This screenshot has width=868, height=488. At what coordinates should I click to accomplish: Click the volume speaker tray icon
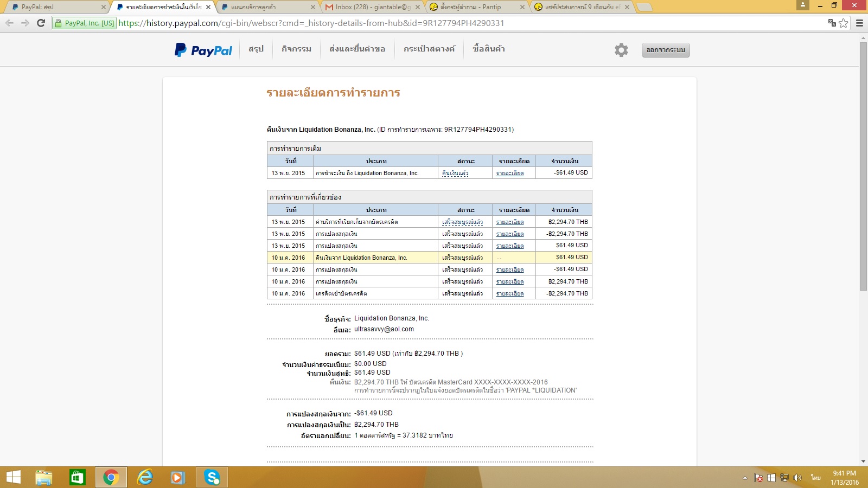[x=797, y=478]
